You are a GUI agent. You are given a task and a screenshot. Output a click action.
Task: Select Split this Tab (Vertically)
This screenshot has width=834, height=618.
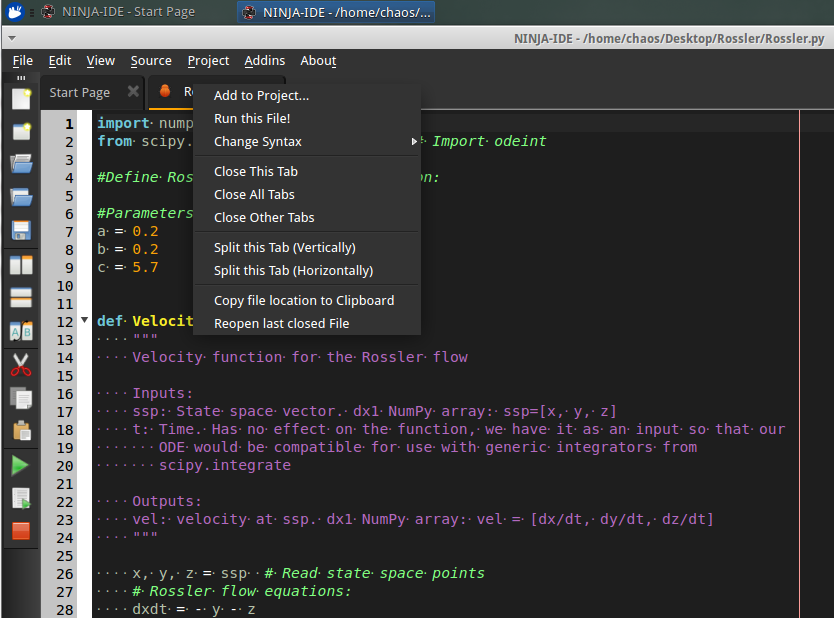(307, 247)
